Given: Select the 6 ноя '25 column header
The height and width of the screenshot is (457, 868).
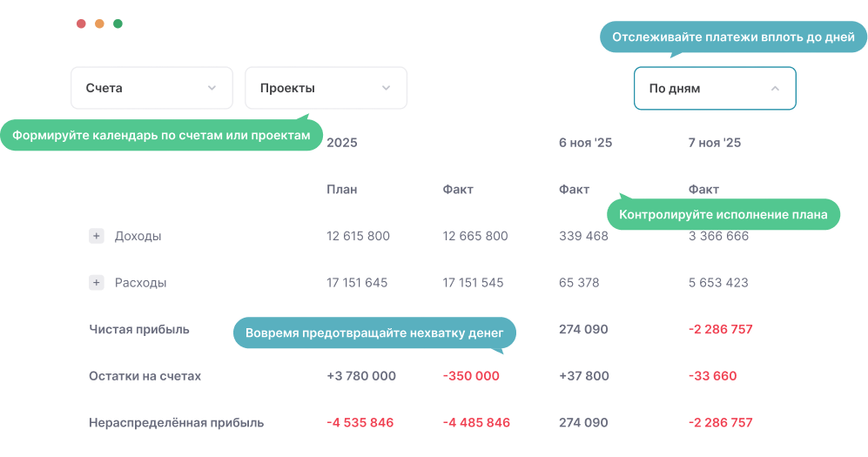Looking at the screenshot, I should (x=585, y=143).
